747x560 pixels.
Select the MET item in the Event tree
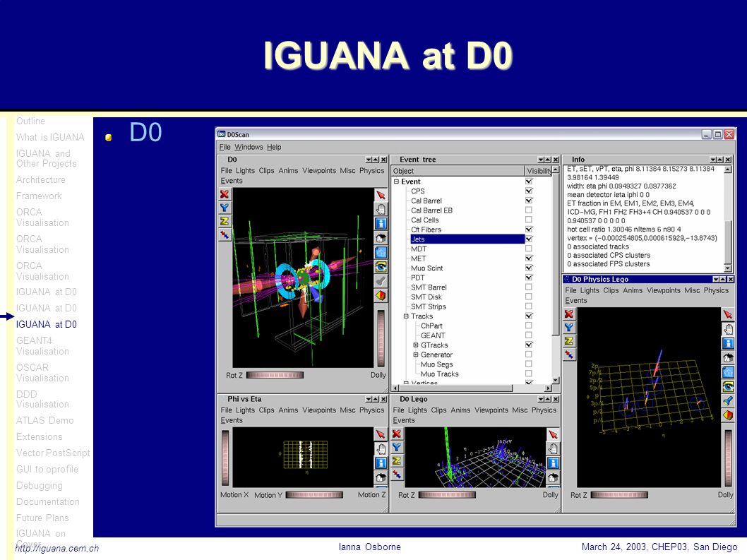coord(419,258)
